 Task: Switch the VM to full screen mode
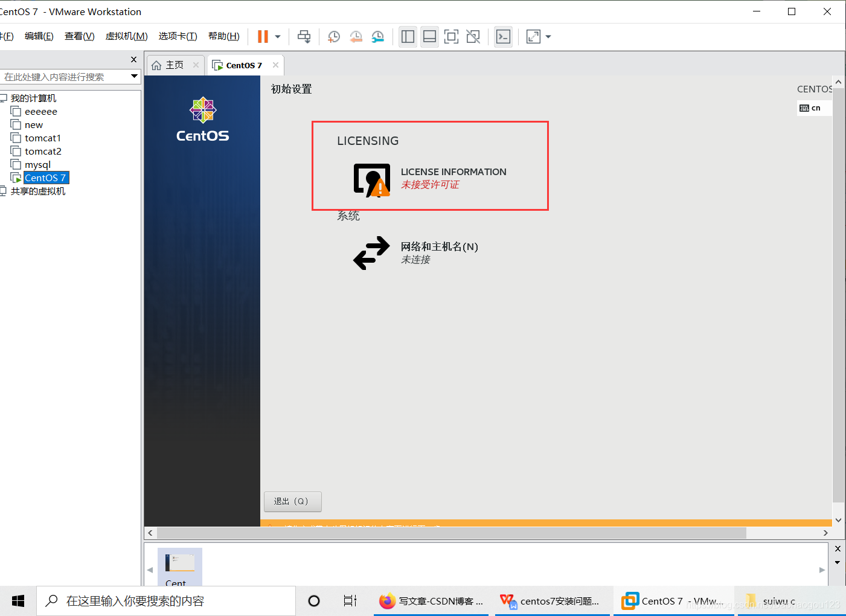tap(451, 37)
